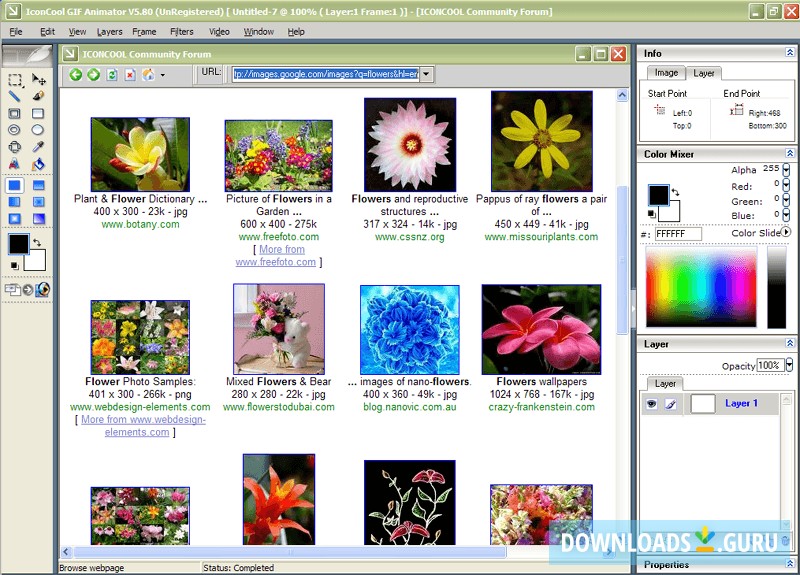Select the rounded rectangle outline tool
Viewport: 800px width, 575px height.
click(x=15, y=147)
